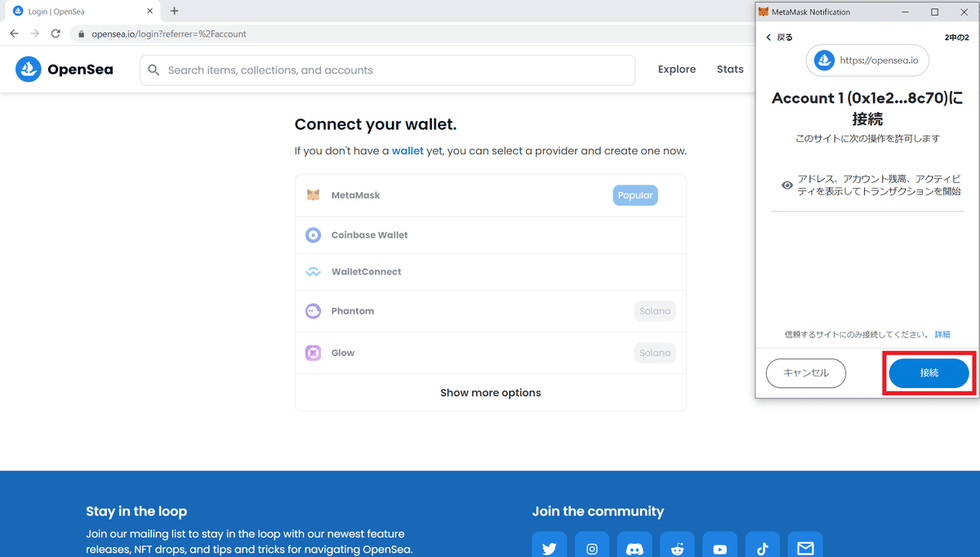Click the Phantom wallet icon

tap(313, 311)
